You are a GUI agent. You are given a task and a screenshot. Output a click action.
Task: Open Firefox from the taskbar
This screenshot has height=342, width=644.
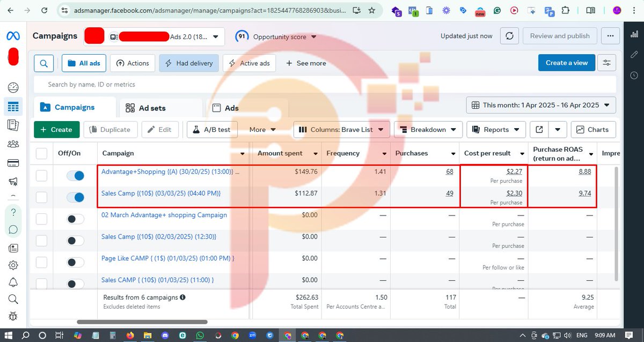[x=130, y=336]
